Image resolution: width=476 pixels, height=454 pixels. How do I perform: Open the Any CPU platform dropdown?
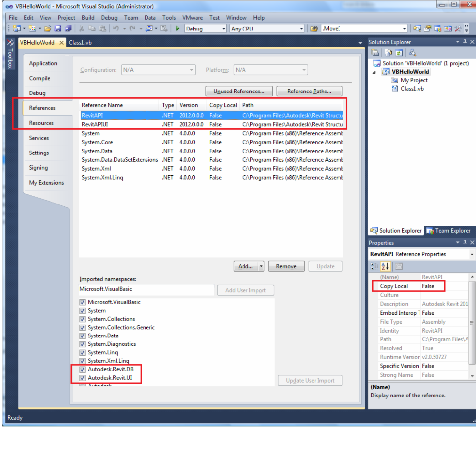tap(301, 29)
